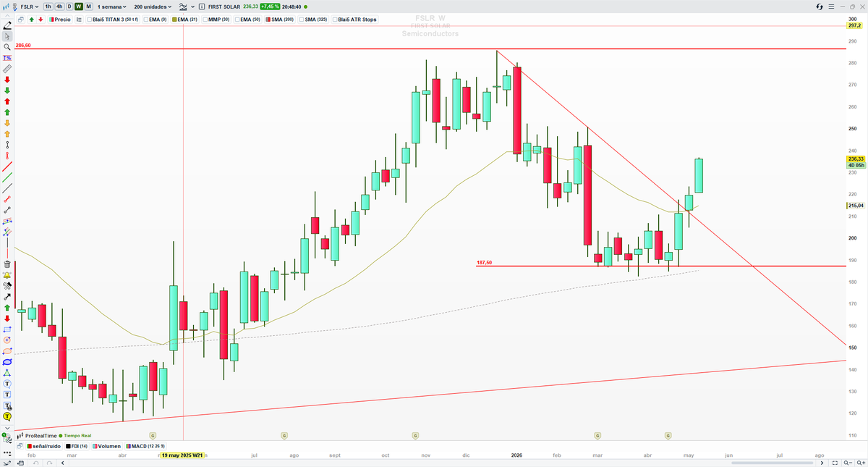Viewport: 868px width, 467px height.
Task: Open the FDI (14) indicator
Action: coord(76,446)
